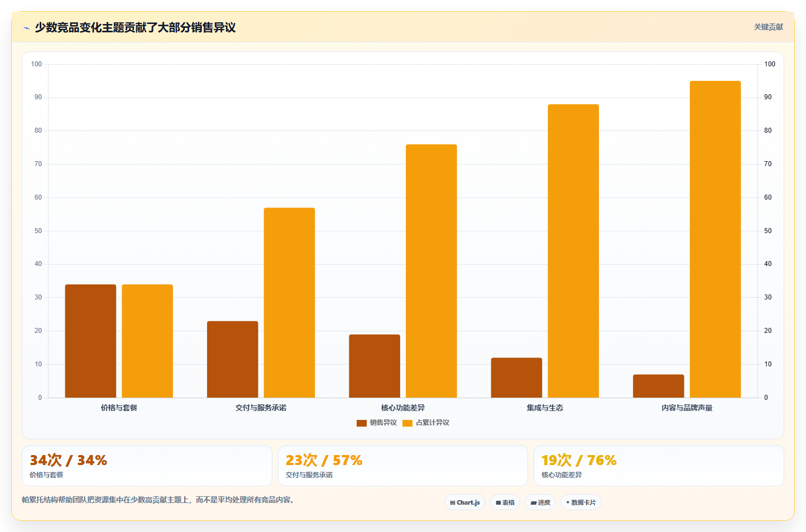Click the orange cumulative bar for 核心功能差异

[431, 271]
